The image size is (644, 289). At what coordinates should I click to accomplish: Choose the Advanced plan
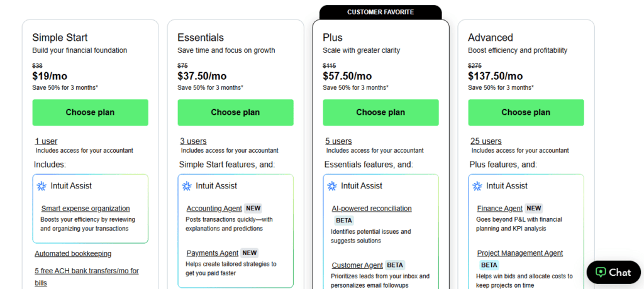[526, 112]
